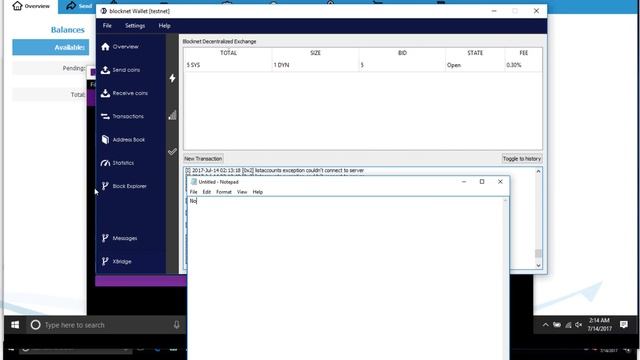The width and height of the screenshot is (640, 360).
Task: Open the Action Center notifications icon
Action: 624,324
